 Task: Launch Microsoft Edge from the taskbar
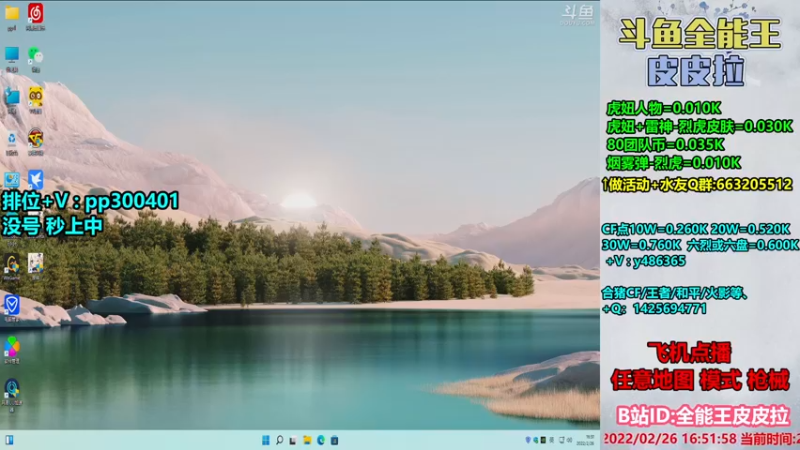[321, 440]
